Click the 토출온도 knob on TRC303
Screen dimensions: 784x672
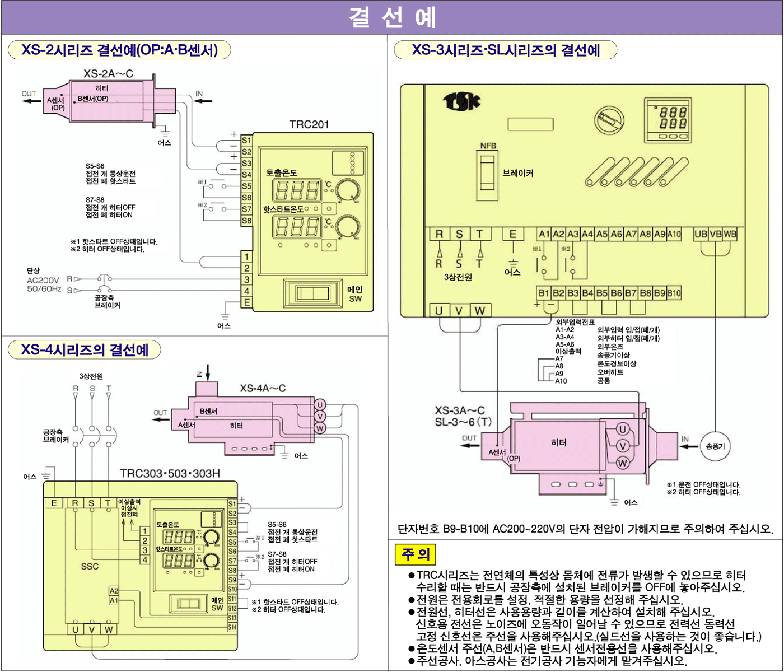coord(212,536)
